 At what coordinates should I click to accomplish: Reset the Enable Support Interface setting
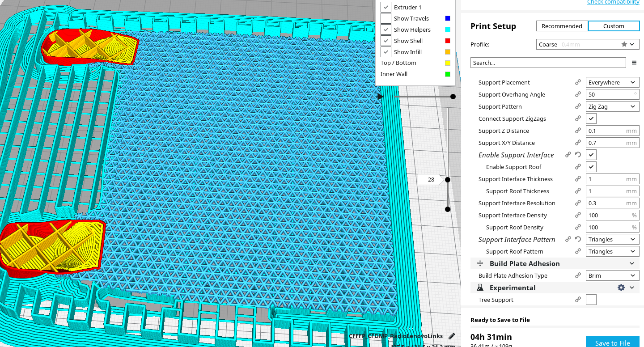coord(578,155)
